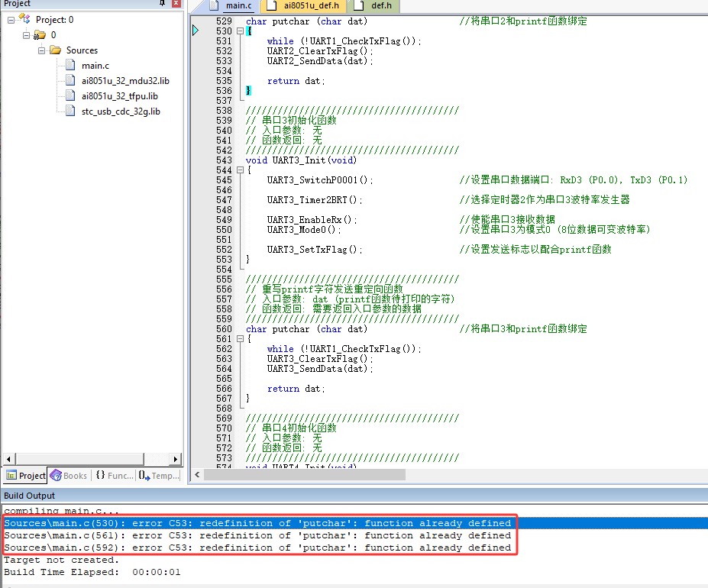This screenshot has width=708, height=588.
Task: Select ai8051u_32_tfpu.lib in project tree
Action: pyautogui.click(x=119, y=96)
